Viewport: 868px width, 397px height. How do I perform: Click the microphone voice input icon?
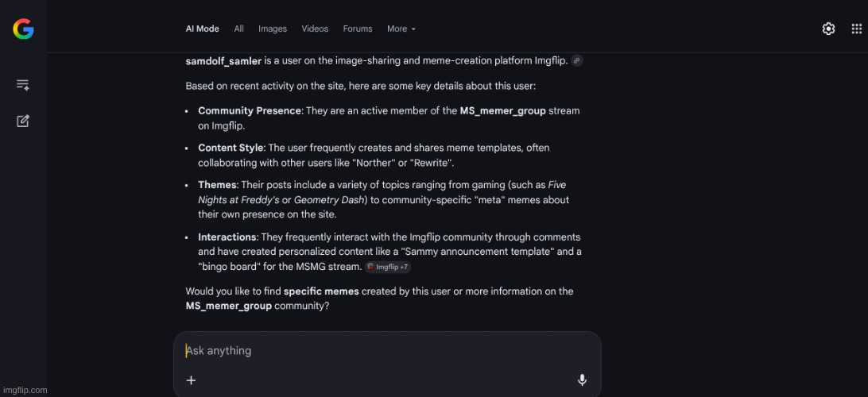pyautogui.click(x=582, y=380)
